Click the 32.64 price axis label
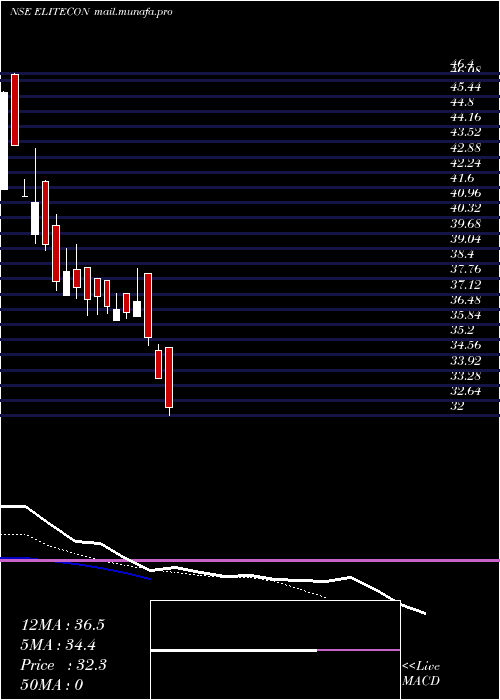This screenshot has height=700, width=500. coord(466,391)
